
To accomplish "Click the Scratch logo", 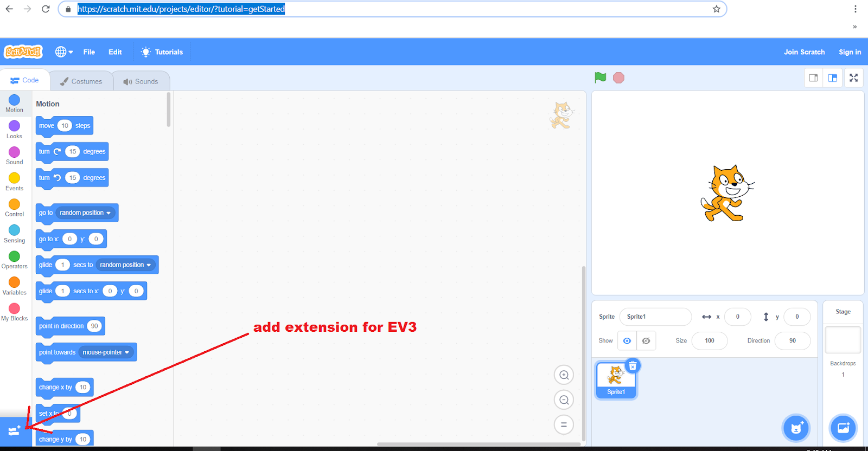I will coord(23,52).
